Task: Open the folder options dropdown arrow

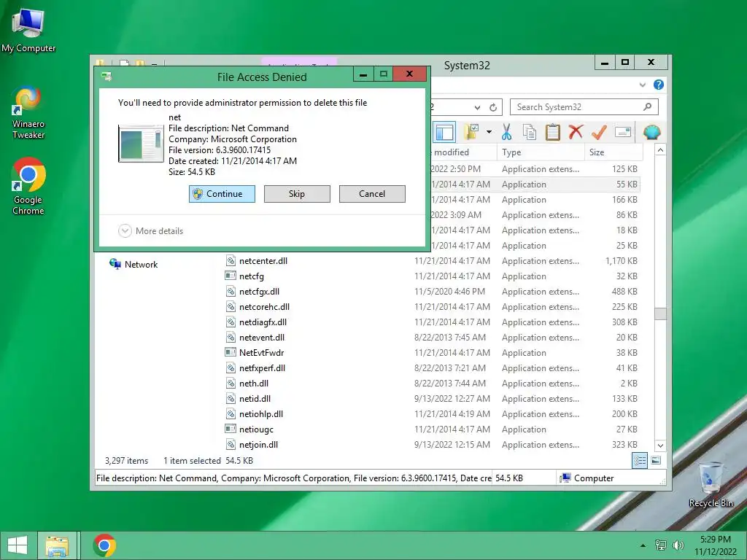Action: [x=489, y=132]
